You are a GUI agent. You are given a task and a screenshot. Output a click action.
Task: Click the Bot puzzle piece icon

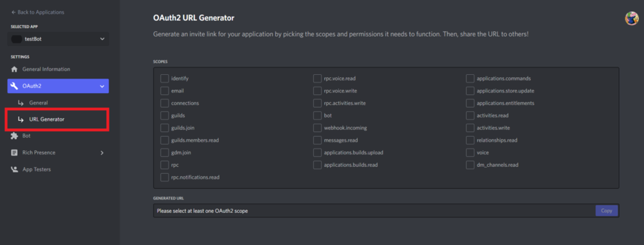pos(14,136)
